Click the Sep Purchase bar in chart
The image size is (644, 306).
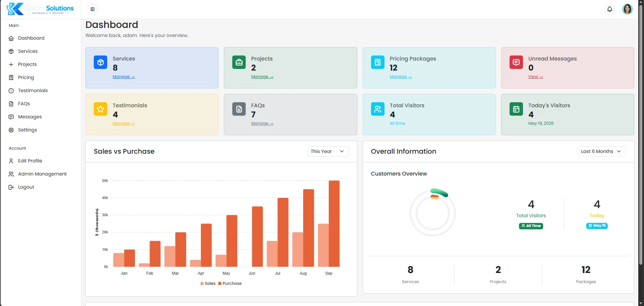(x=334, y=224)
